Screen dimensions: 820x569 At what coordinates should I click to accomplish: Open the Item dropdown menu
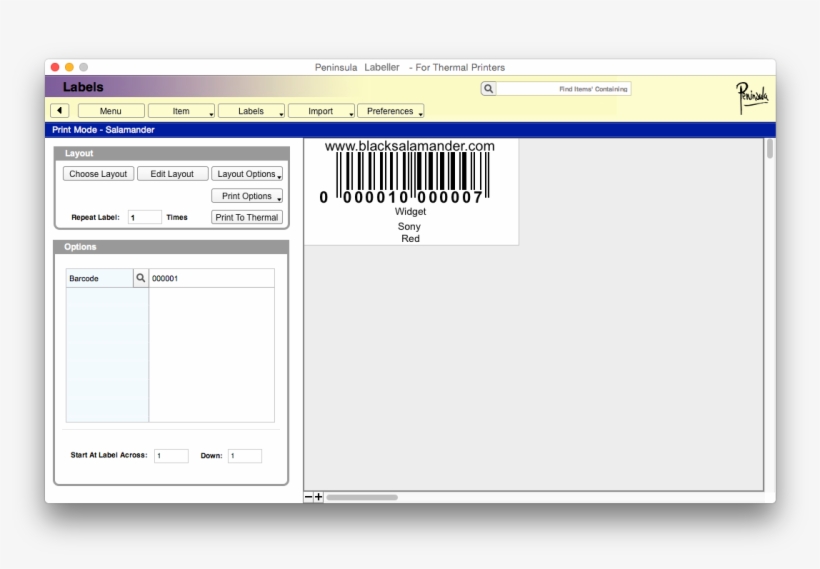pos(181,111)
